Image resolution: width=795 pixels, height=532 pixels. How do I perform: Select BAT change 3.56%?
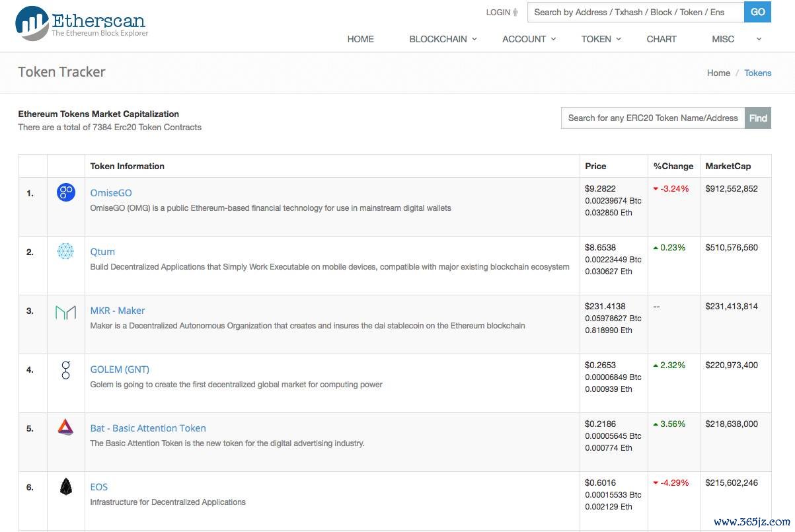669,424
